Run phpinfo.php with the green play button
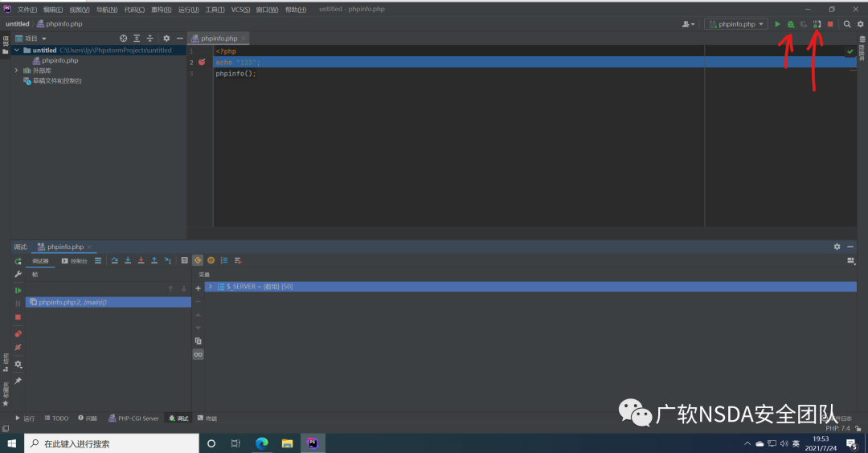The width and height of the screenshot is (868, 453). point(777,24)
